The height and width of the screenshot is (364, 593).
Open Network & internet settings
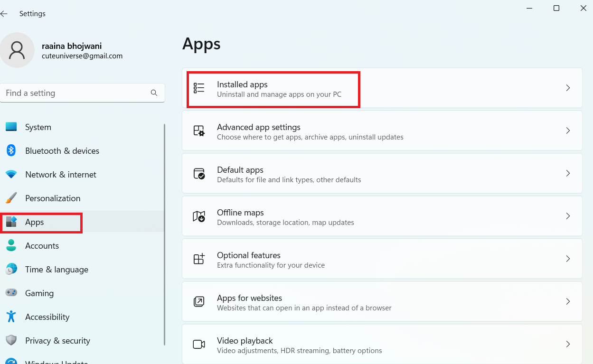pos(60,175)
